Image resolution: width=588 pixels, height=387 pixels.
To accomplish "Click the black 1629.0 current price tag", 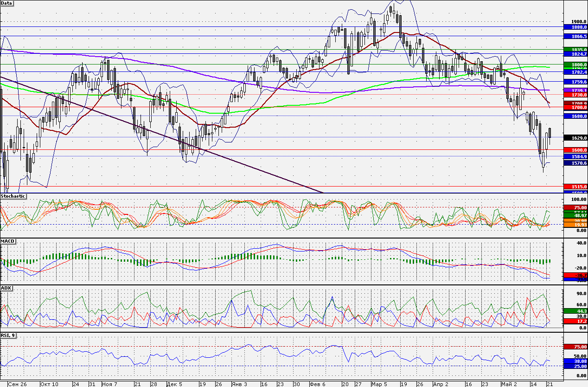I will tap(575, 138).
